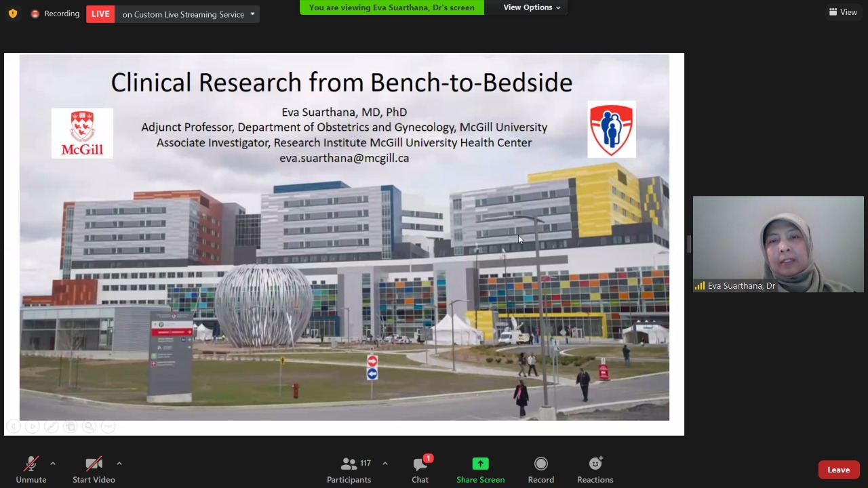This screenshot has height=488, width=868.
Task: Expand video options arrow beside Start Video
Action: (119, 464)
